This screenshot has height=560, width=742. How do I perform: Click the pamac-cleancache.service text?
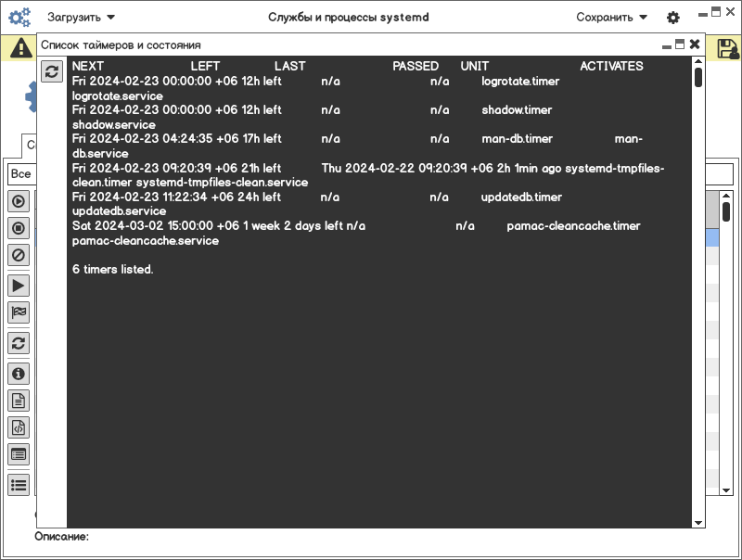coord(146,241)
